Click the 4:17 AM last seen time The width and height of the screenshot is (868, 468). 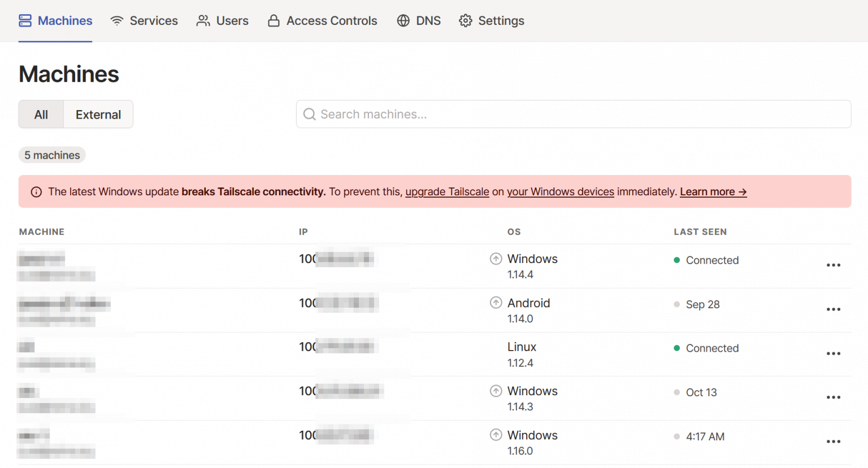click(705, 436)
